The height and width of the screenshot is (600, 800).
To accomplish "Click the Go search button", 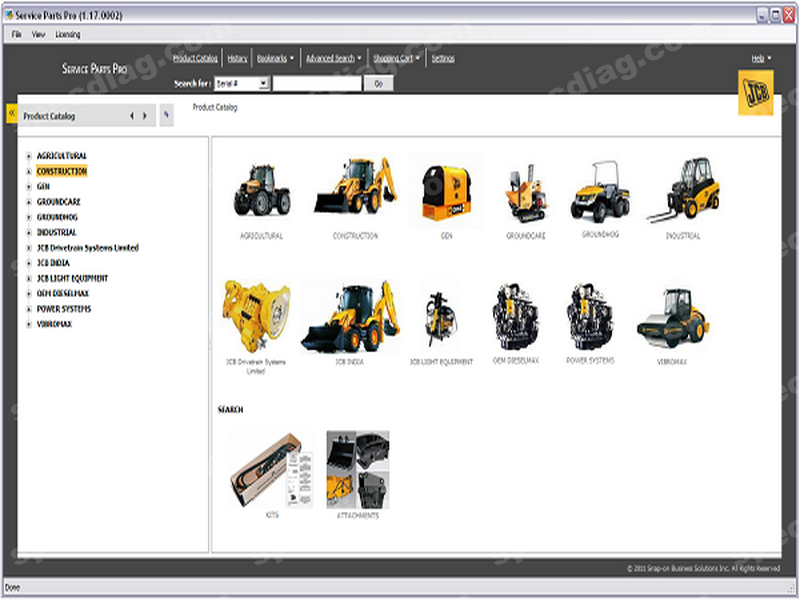I will click(x=378, y=84).
